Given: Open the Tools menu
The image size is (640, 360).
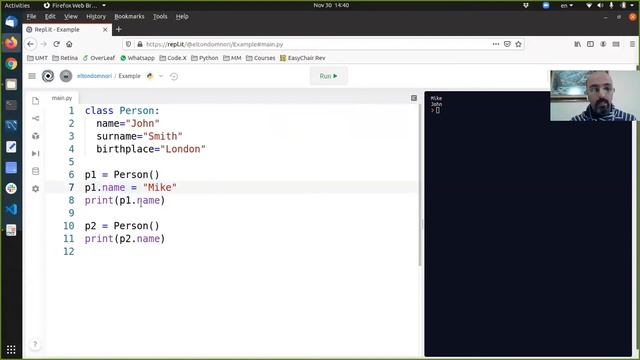Looking at the screenshot, I should 160,16.
